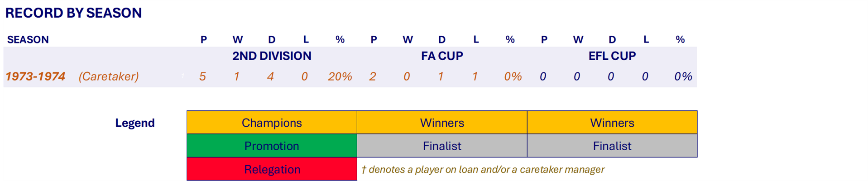Select the 1973-1974 season entry
Screen dimensions: 868x181
pyautogui.click(x=36, y=76)
